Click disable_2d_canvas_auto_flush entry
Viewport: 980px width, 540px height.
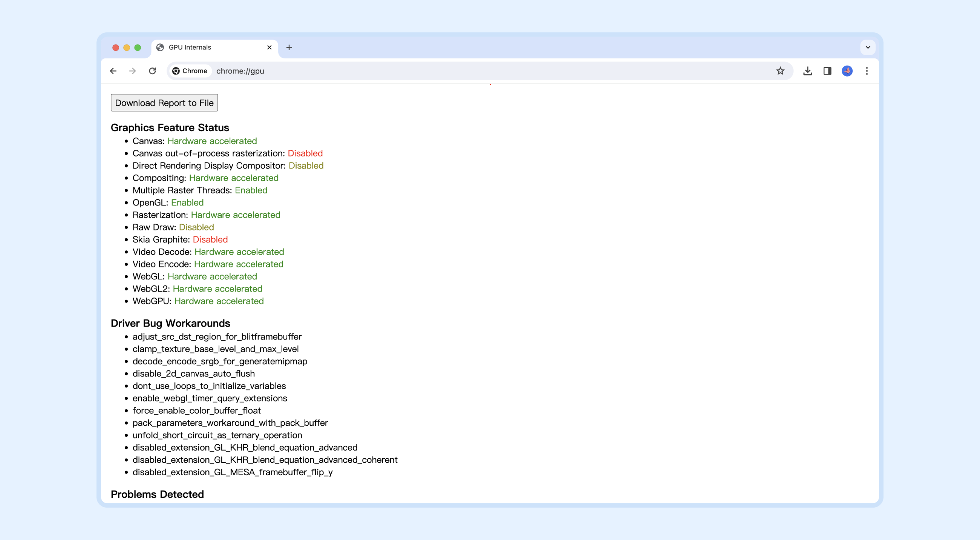click(x=194, y=373)
